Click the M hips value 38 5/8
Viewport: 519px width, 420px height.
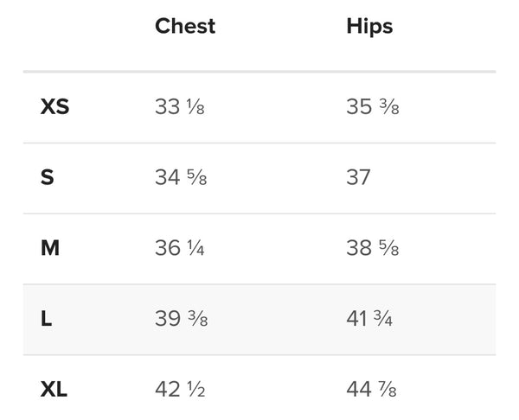373,248
